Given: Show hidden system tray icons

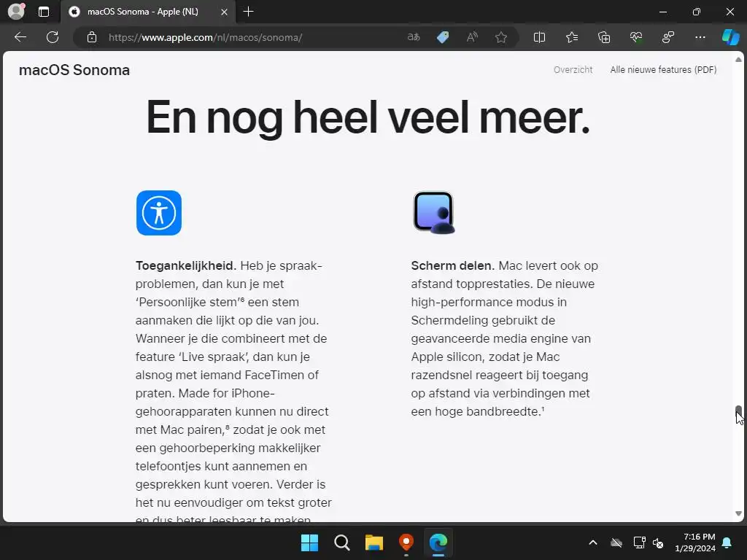Looking at the screenshot, I should [x=593, y=542].
